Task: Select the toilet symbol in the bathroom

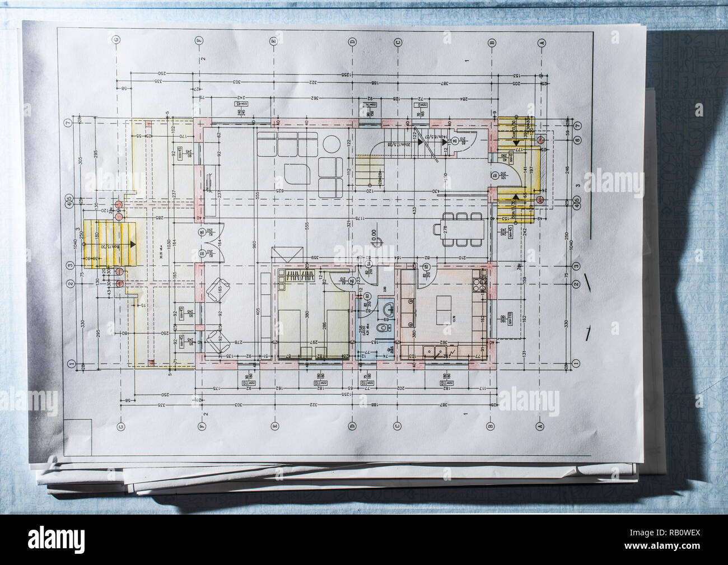Action: (384, 329)
